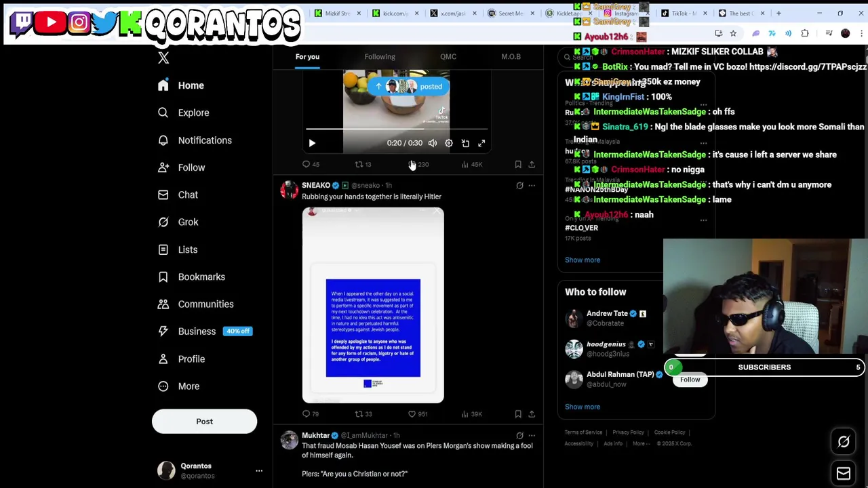Open Profile from the sidebar
The width and height of the screenshot is (868, 488).
tap(181, 359)
